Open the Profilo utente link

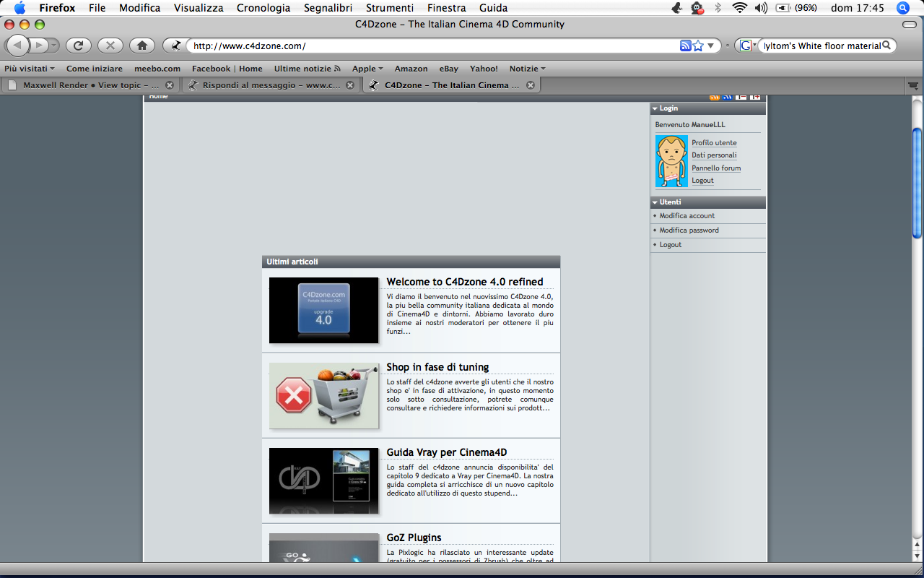[714, 143]
